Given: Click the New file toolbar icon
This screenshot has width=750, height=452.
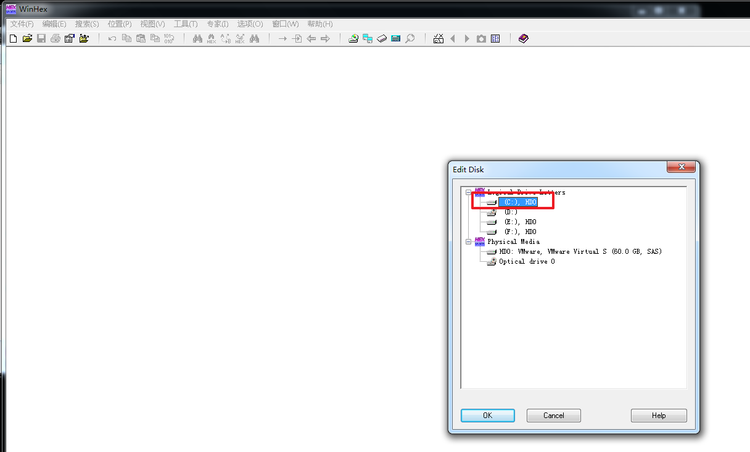Looking at the screenshot, I should tap(13, 39).
